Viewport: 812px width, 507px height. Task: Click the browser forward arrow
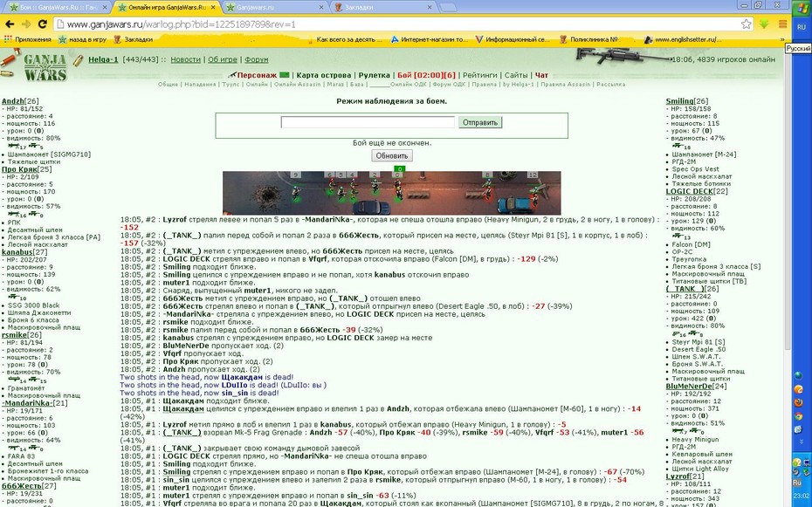26,24
